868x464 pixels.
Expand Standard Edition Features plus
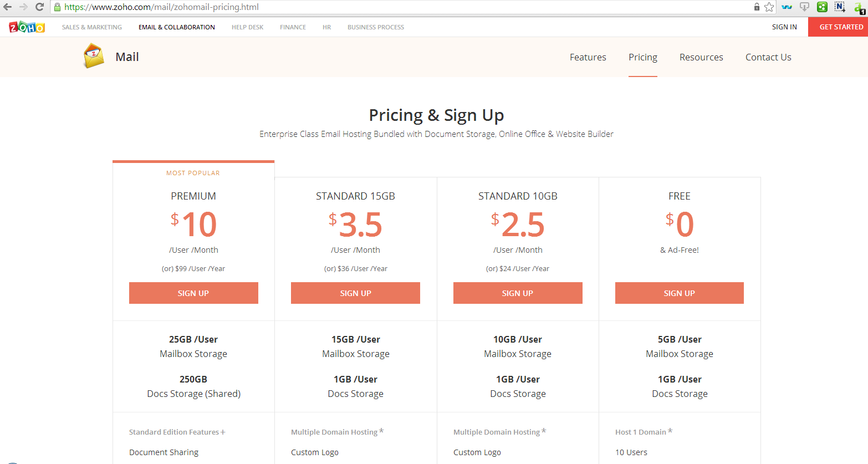tap(223, 432)
